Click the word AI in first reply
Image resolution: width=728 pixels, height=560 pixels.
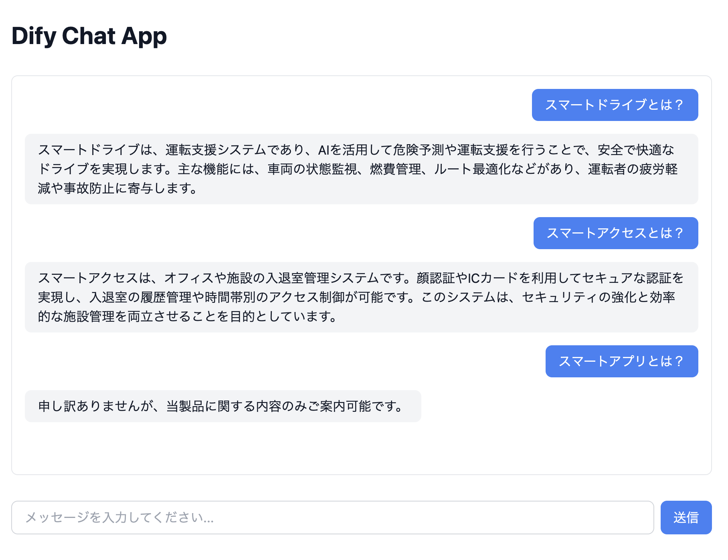pos(324,150)
